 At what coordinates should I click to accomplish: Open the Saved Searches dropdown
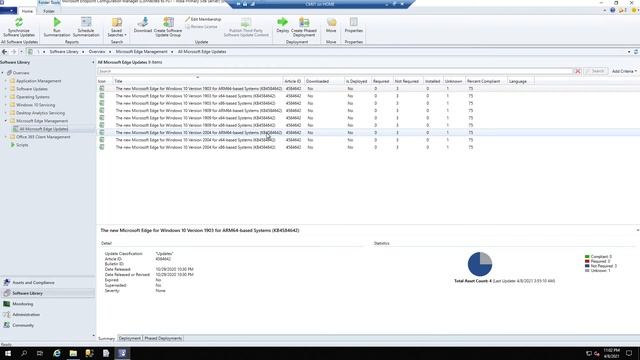pyautogui.click(x=117, y=27)
